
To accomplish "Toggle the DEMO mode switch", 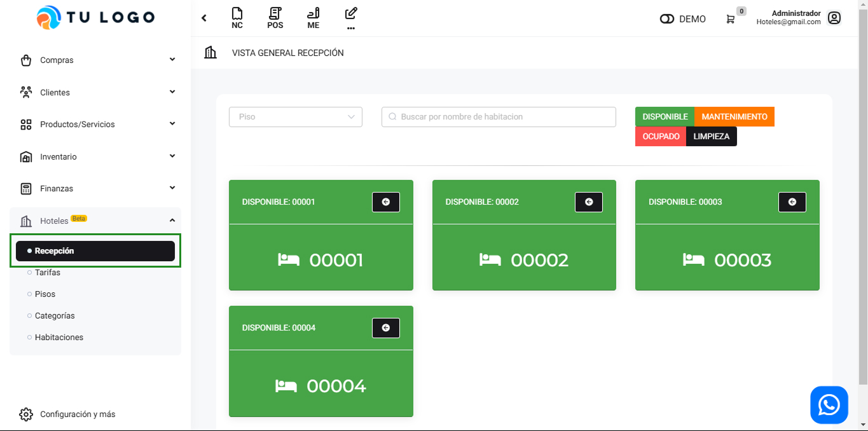I will tap(667, 19).
